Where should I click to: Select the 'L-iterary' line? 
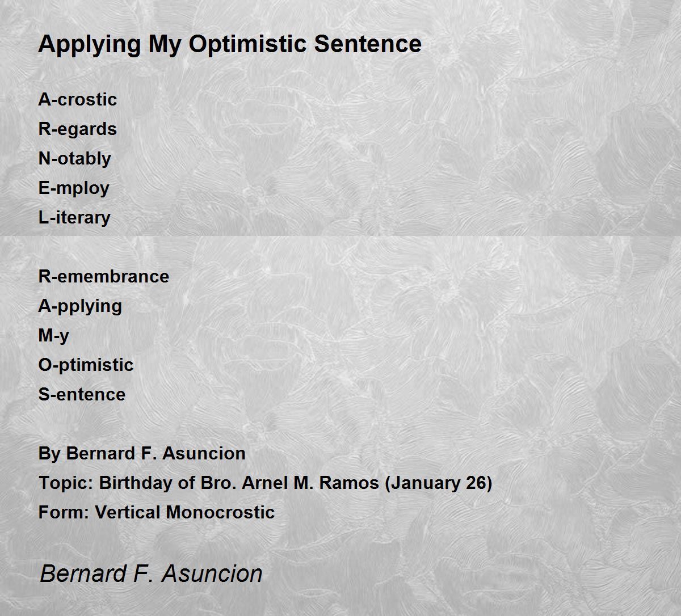click(74, 218)
